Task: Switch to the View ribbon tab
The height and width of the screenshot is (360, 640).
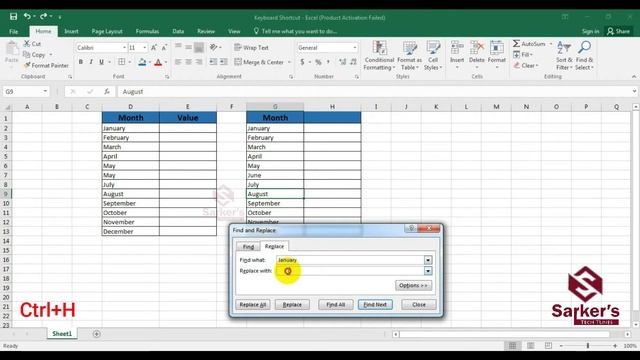Action: point(234,31)
